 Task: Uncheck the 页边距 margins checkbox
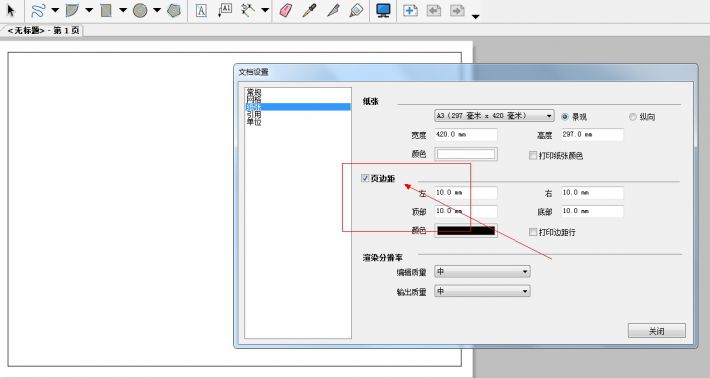[x=365, y=178]
